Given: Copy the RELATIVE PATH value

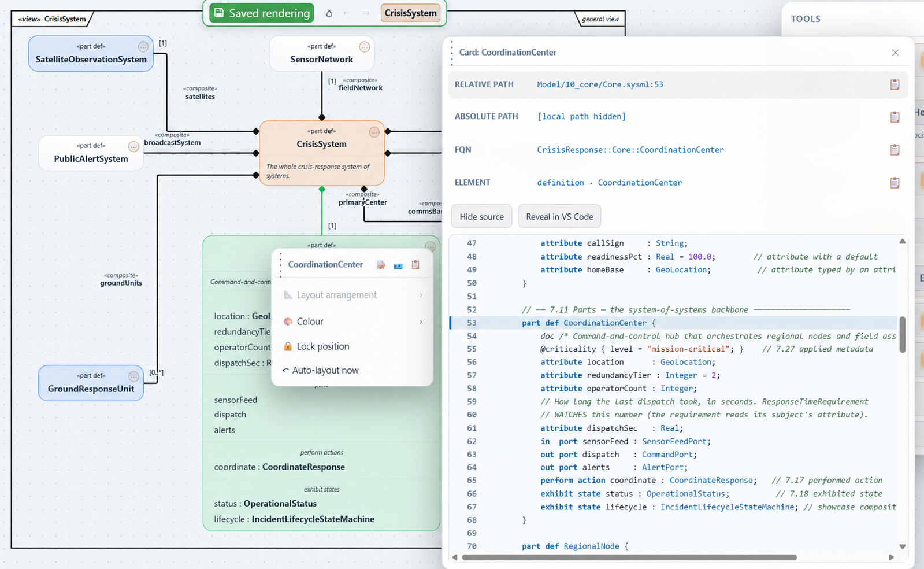Looking at the screenshot, I should [x=895, y=84].
